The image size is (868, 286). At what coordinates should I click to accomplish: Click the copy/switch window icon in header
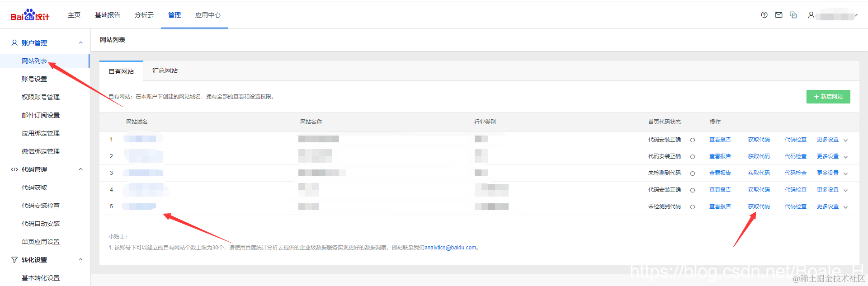tap(793, 15)
